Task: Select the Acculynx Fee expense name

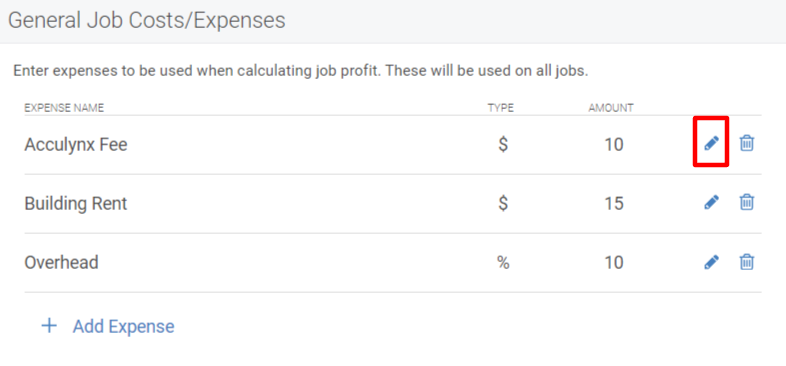Action: pyautogui.click(x=76, y=145)
